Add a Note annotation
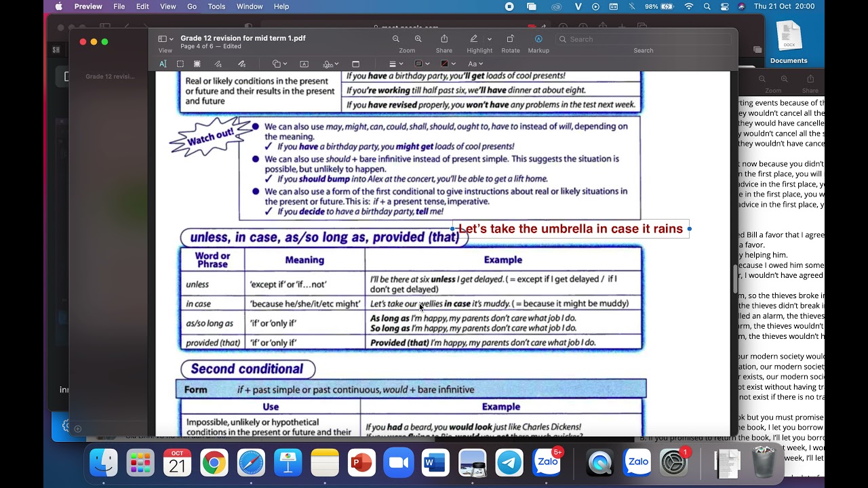The height and width of the screenshot is (488, 868). pos(355,64)
